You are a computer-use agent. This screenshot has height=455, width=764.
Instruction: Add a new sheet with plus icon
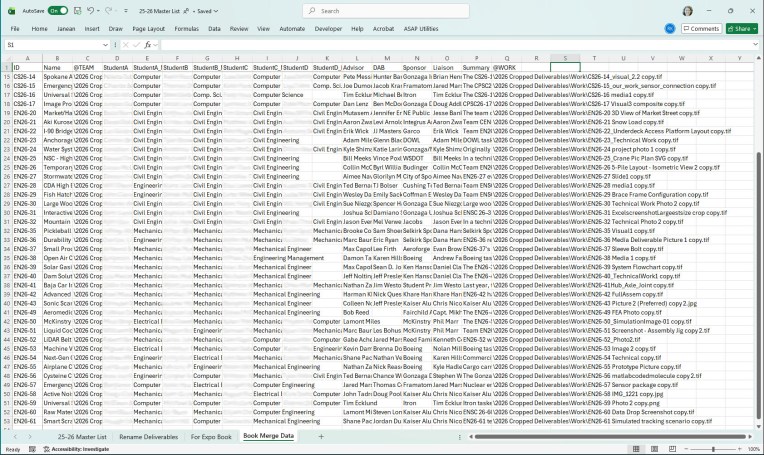pos(321,436)
